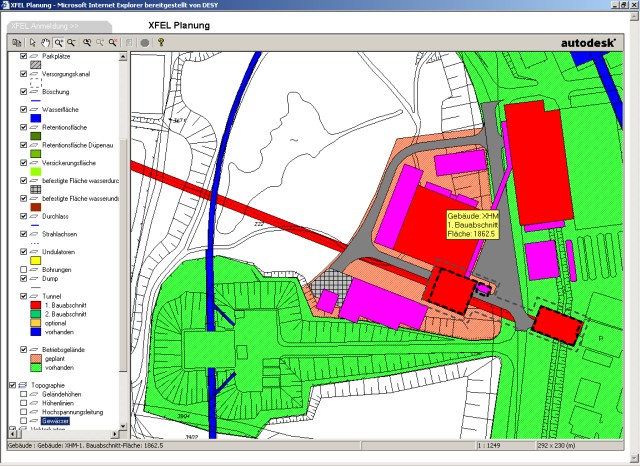
Task: Click the legend scroll down arrow
Action: point(123,426)
